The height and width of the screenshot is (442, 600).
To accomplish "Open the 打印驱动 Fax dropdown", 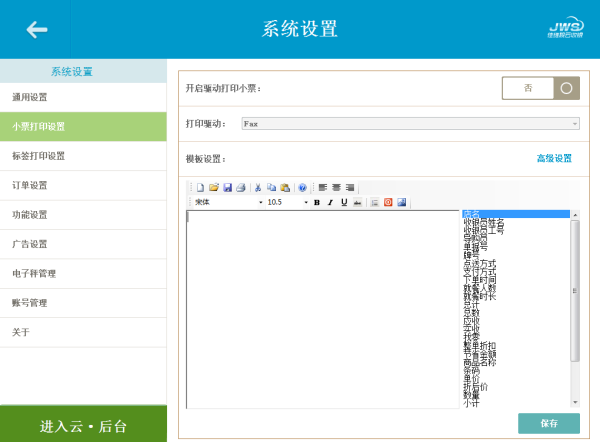I will (x=410, y=123).
